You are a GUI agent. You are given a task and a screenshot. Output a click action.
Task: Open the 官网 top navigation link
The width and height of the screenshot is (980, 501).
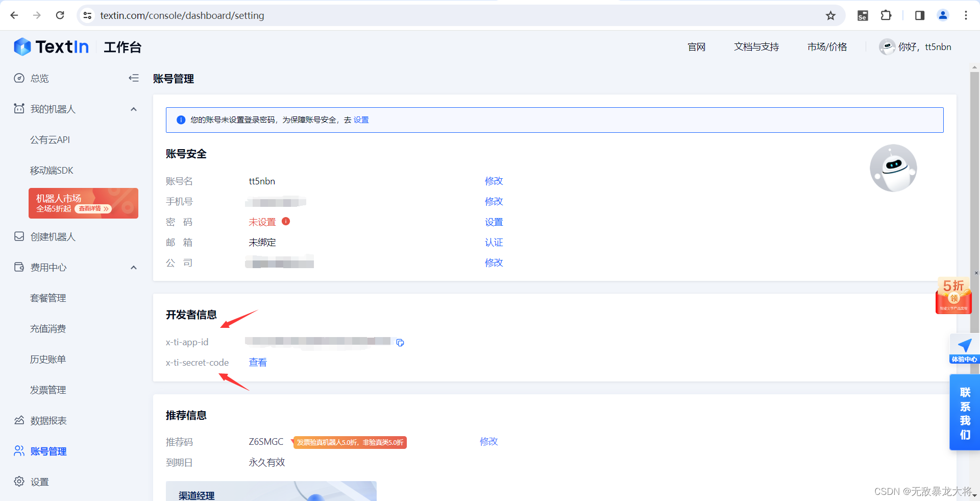(x=697, y=47)
